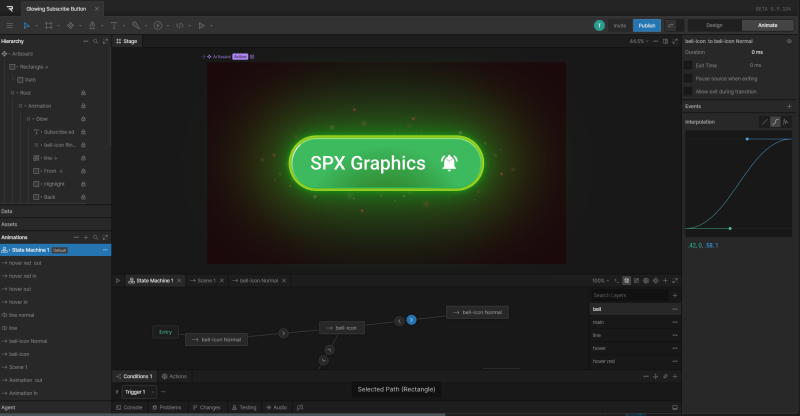Enable Pause source when exiting
The width and height of the screenshot is (800, 416).
tap(688, 78)
